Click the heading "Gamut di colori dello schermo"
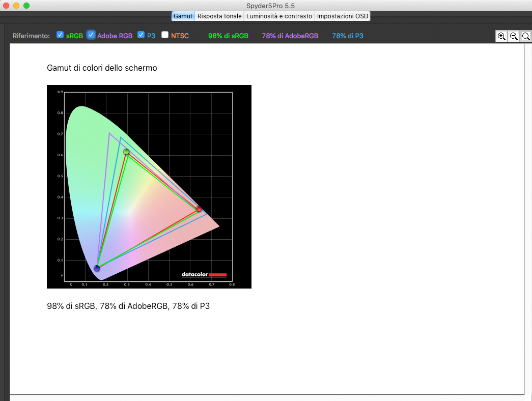 (x=102, y=68)
